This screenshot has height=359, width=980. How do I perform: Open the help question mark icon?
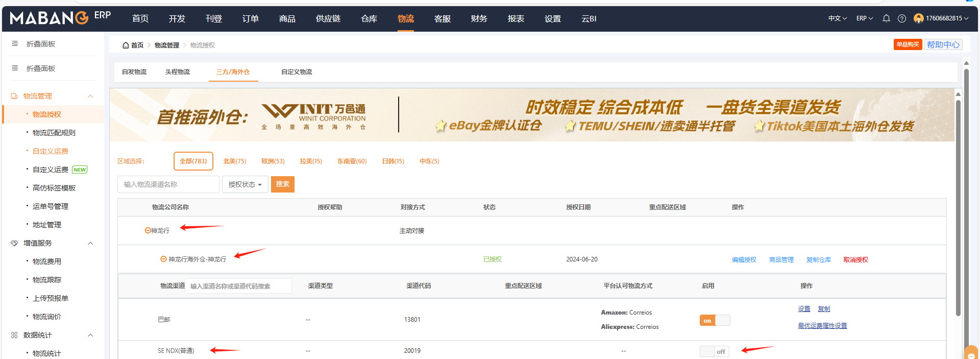coord(902,18)
